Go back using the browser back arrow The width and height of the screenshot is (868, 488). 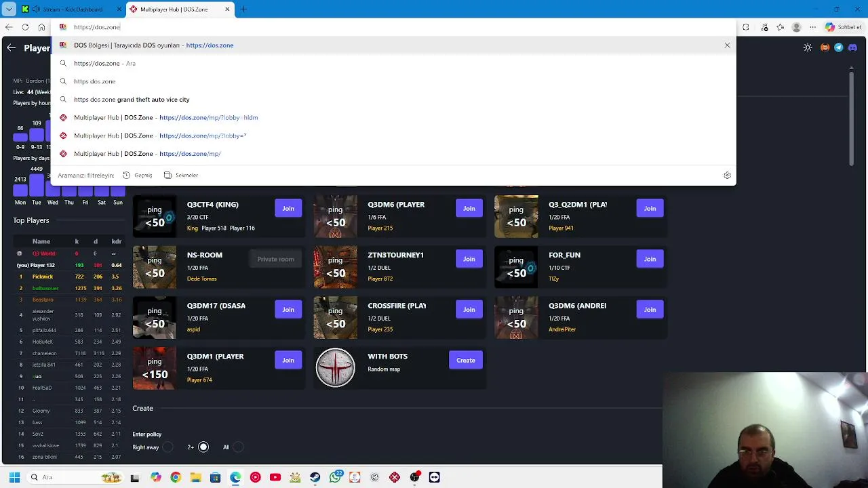pyautogui.click(x=9, y=27)
